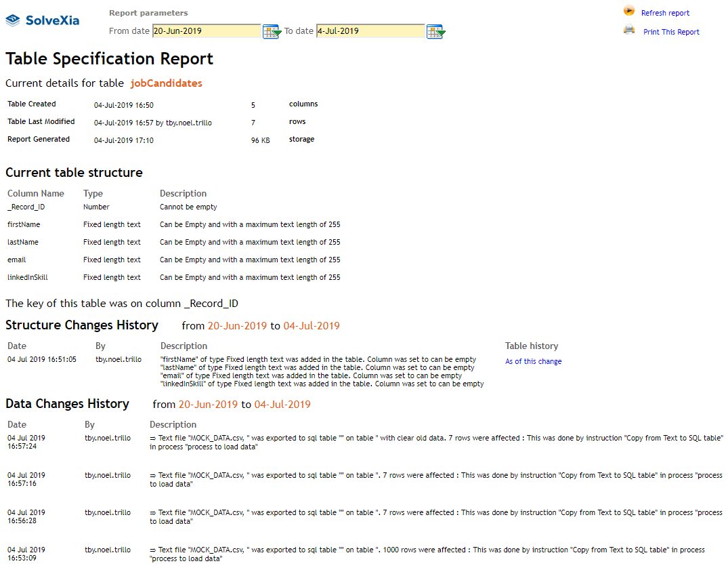Open the From date calendar picker
728x572 pixels.
[x=272, y=31]
